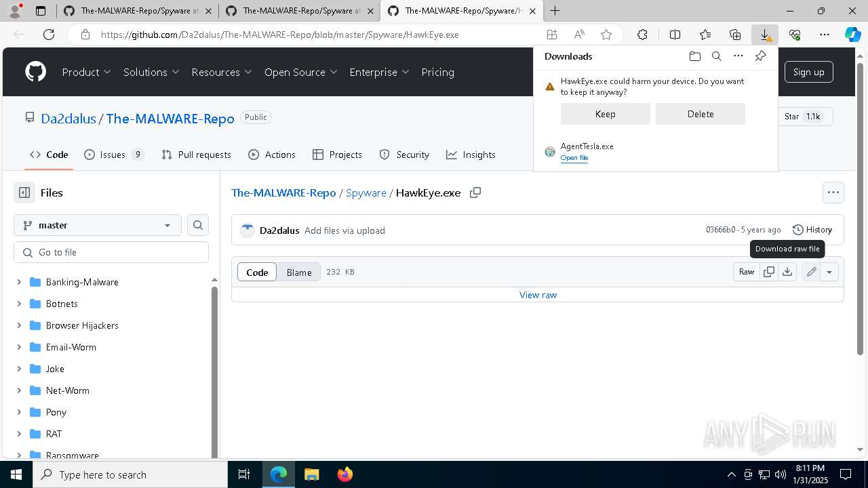
Task: Expand the Botnets folder chevron
Action: pyautogui.click(x=19, y=304)
